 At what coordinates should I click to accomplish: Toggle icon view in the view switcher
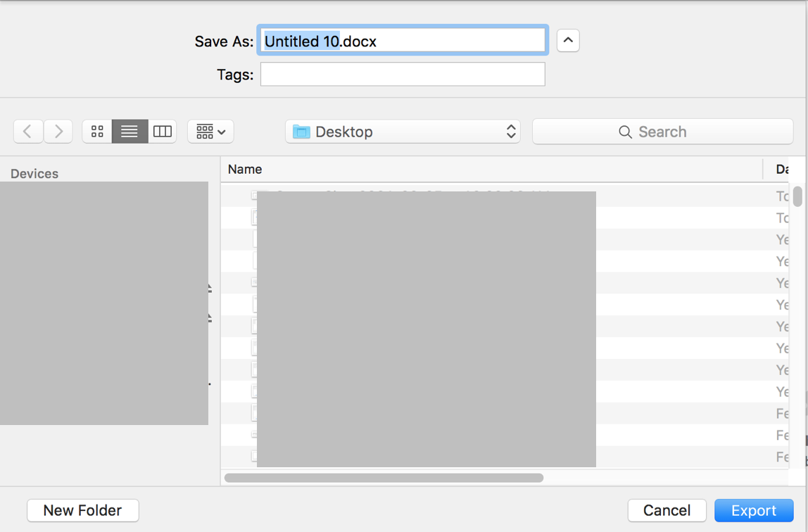click(97, 131)
